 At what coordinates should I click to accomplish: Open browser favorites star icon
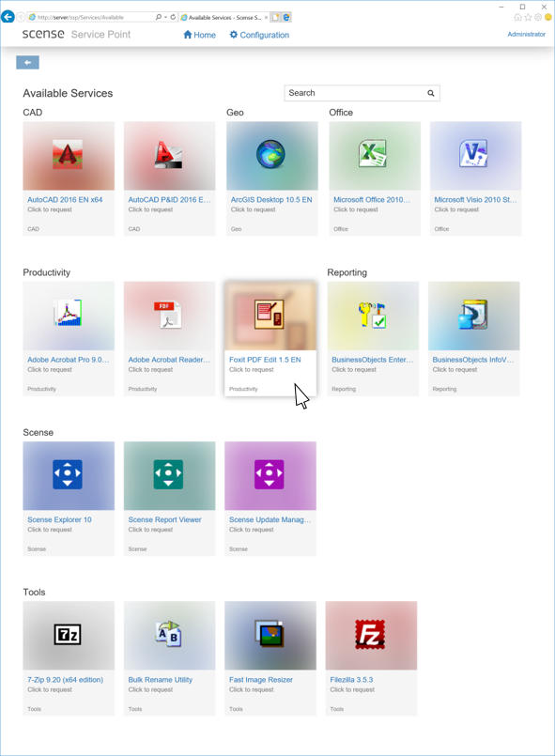[528, 17]
